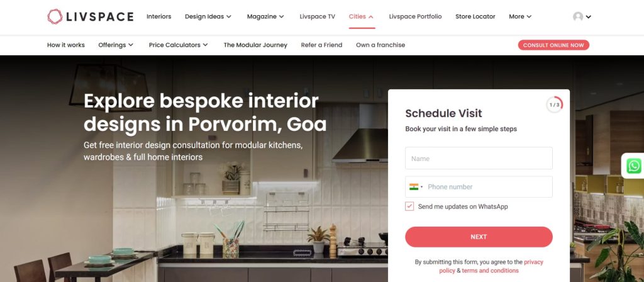Go to Livspace TV
This screenshot has height=282, width=644.
coord(317,16)
